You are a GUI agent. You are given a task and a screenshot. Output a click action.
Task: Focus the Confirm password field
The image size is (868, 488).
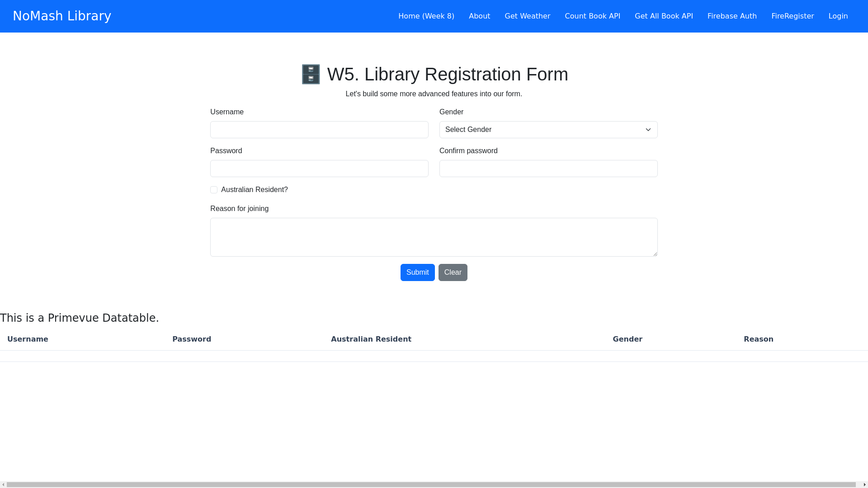point(548,169)
